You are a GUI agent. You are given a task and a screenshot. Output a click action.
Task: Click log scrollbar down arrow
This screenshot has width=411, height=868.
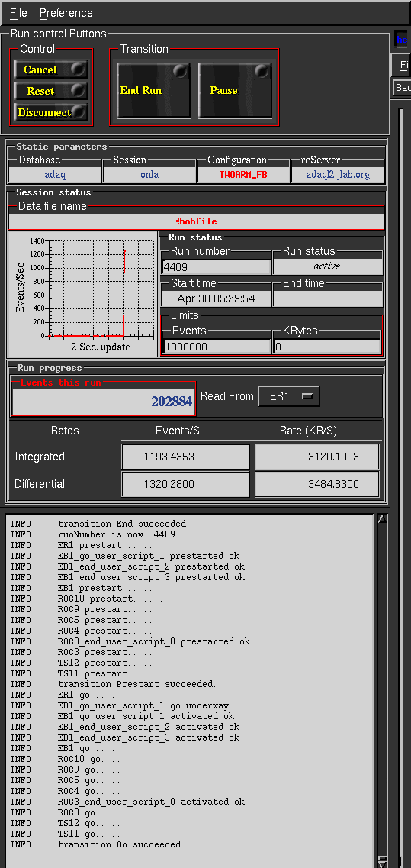click(x=382, y=861)
